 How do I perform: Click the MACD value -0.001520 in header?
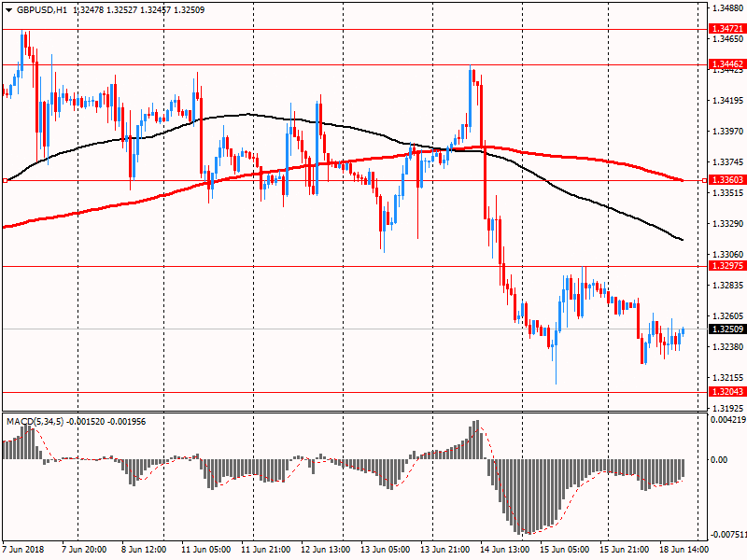coord(85,422)
